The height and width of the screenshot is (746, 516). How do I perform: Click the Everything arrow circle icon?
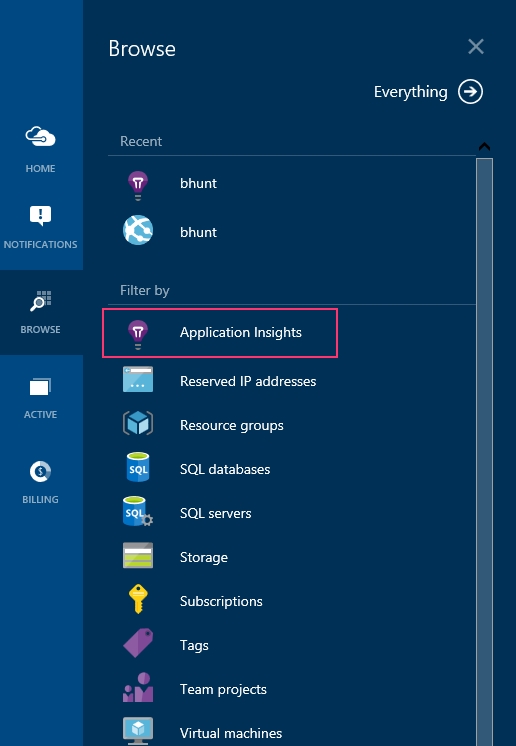470,91
